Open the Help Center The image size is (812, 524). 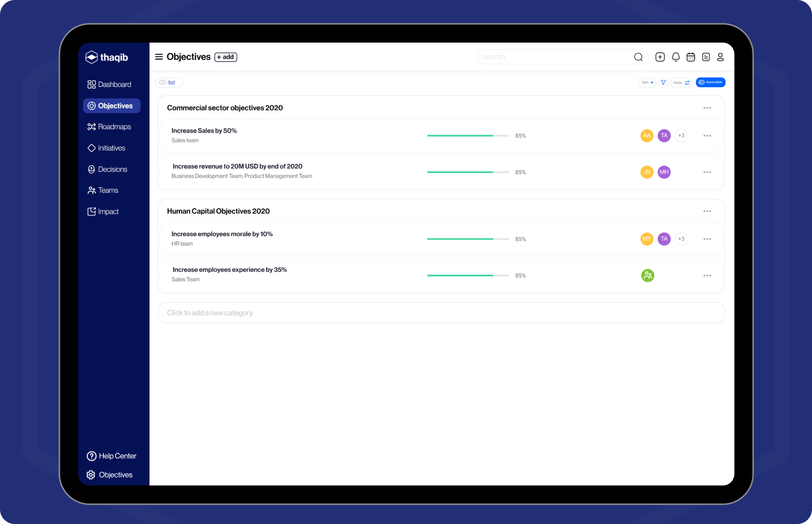coord(112,456)
